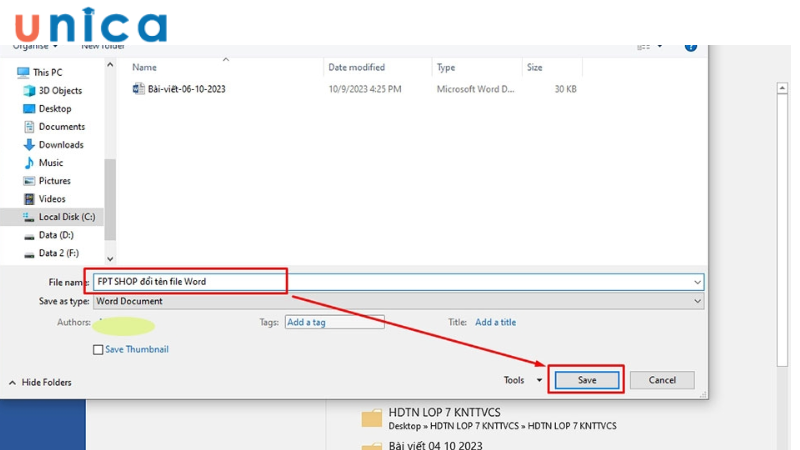Open the Music folder icon
This screenshot has height=450, width=800.
(x=29, y=163)
